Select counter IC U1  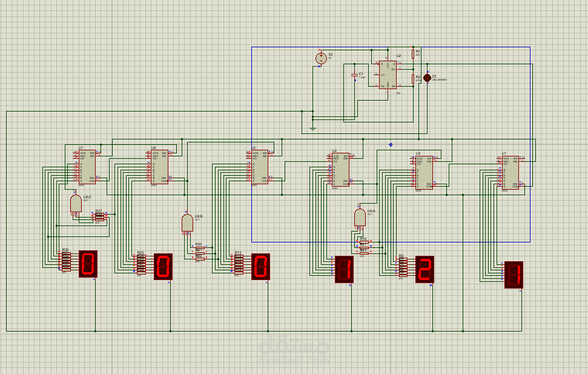(x=510, y=173)
